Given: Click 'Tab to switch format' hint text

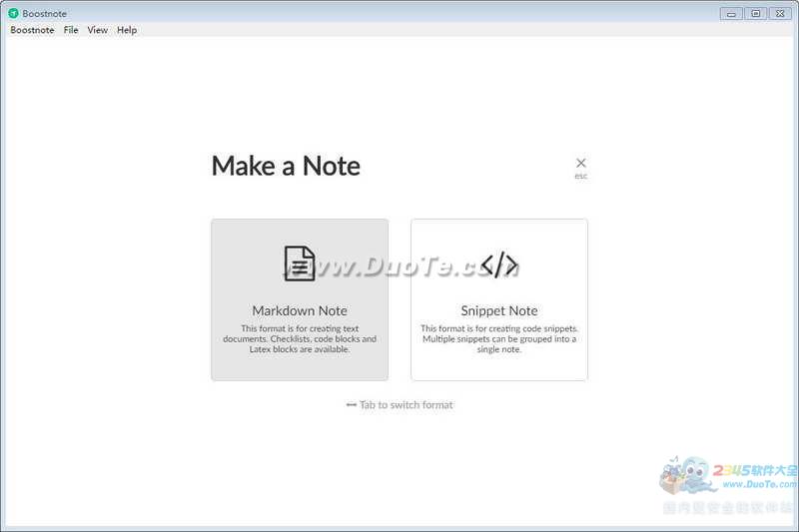Looking at the screenshot, I should pyautogui.click(x=405, y=404).
